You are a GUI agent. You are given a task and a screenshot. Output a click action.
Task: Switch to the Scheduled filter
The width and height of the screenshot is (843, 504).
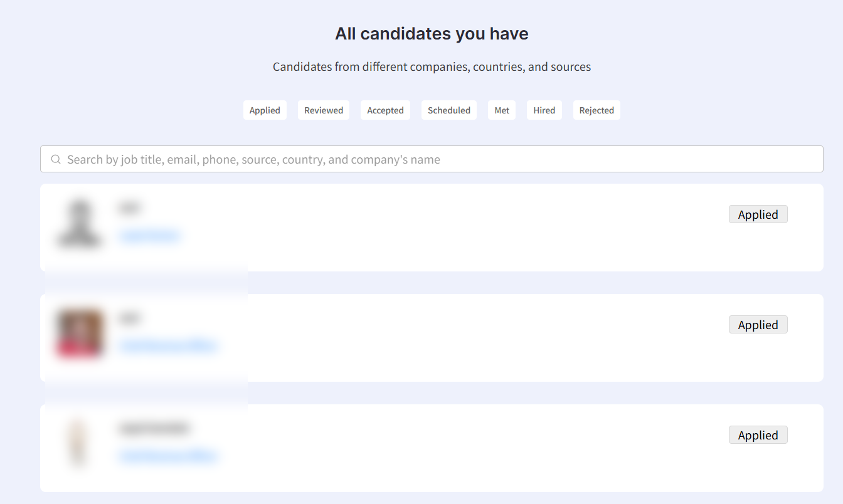tap(449, 110)
